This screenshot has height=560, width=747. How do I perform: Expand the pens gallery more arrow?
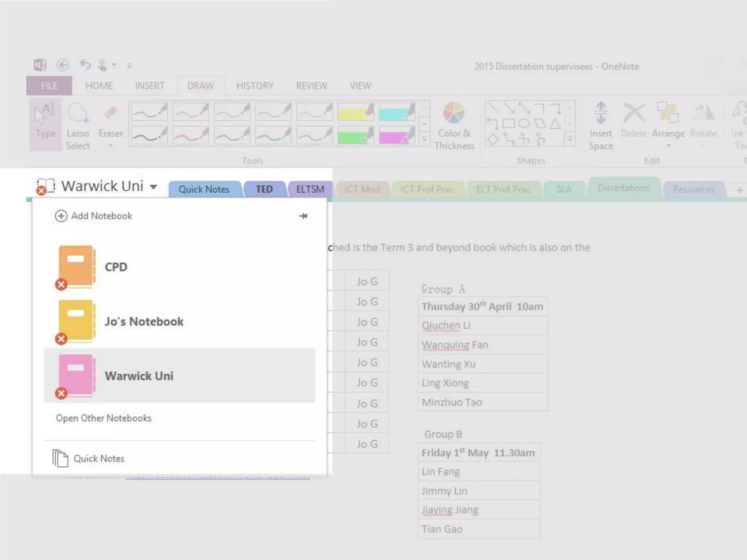(424, 139)
